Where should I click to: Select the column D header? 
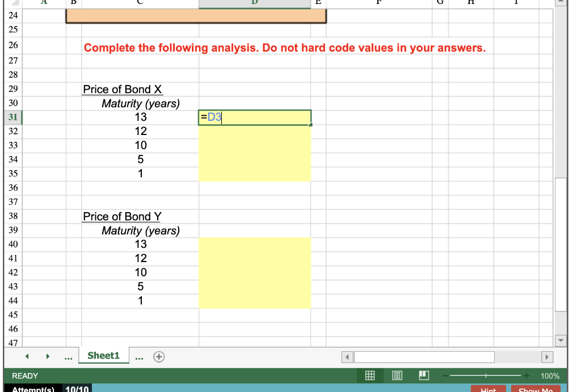[254, 3]
